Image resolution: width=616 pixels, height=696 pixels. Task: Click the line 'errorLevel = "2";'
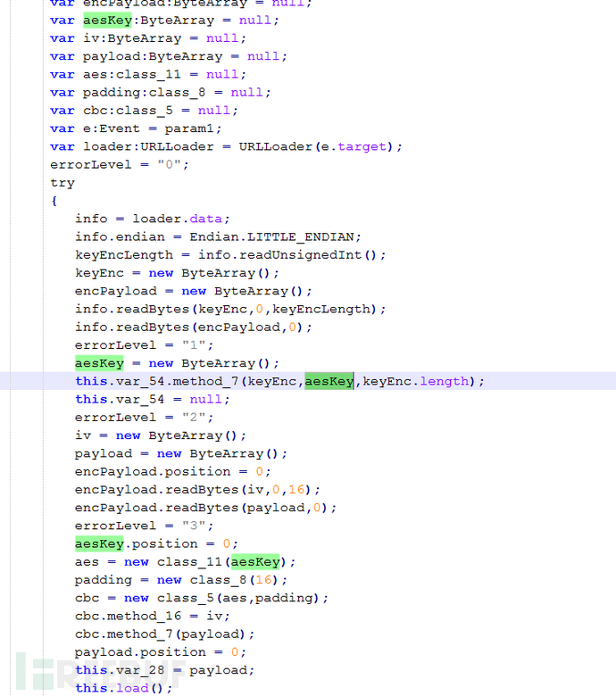point(145,418)
